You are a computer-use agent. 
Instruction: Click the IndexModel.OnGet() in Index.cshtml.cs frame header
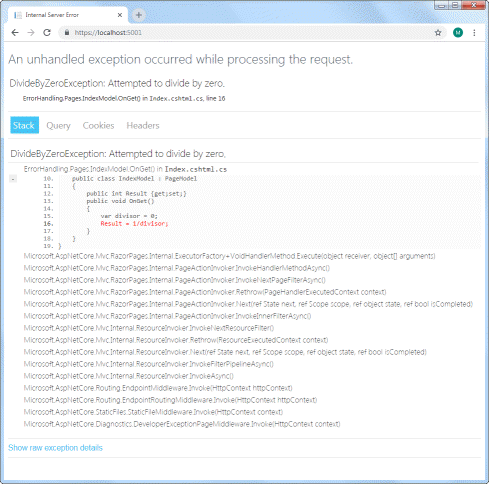point(125,169)
